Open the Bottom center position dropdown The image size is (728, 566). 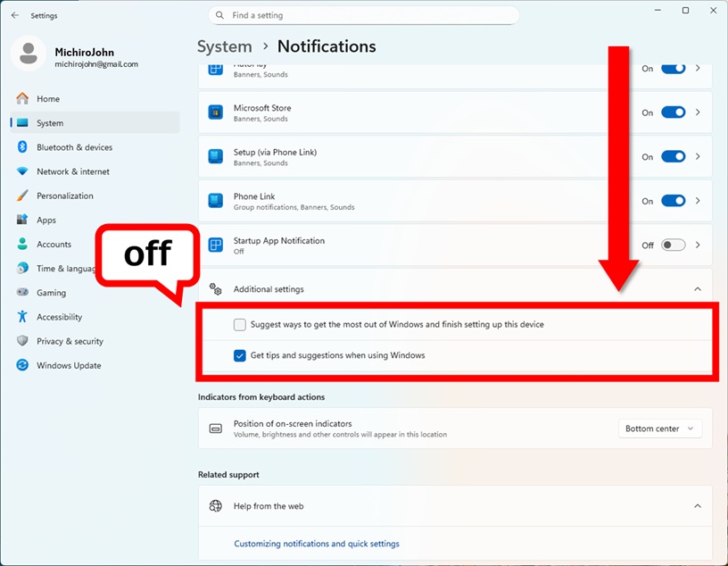[660, 429]
